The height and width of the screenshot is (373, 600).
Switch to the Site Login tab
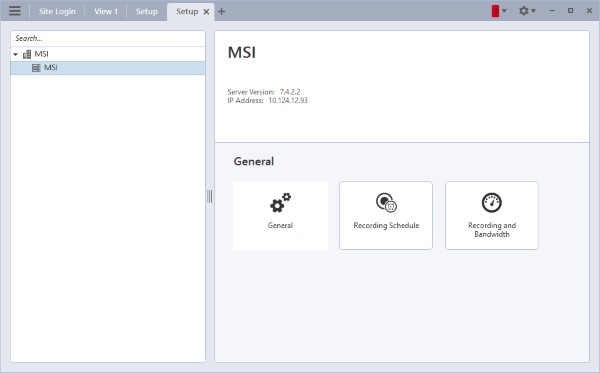57,11
